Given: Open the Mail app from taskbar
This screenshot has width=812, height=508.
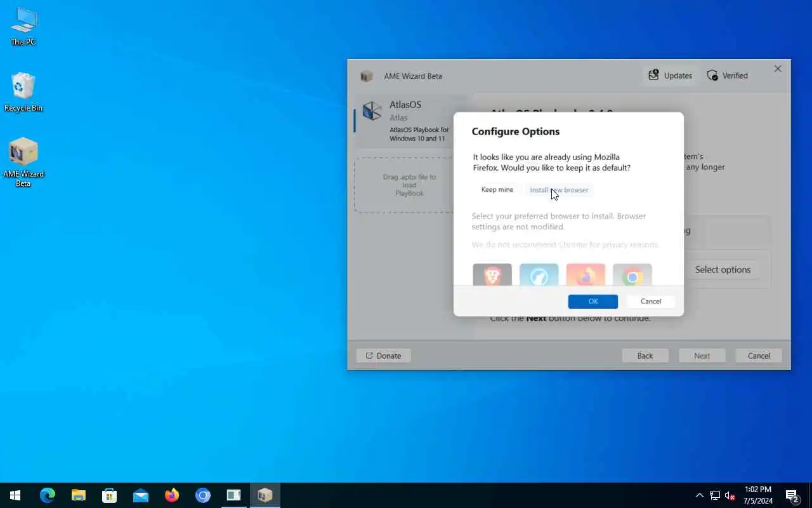Looking at the screenshot, I should [x=141, y=495].
